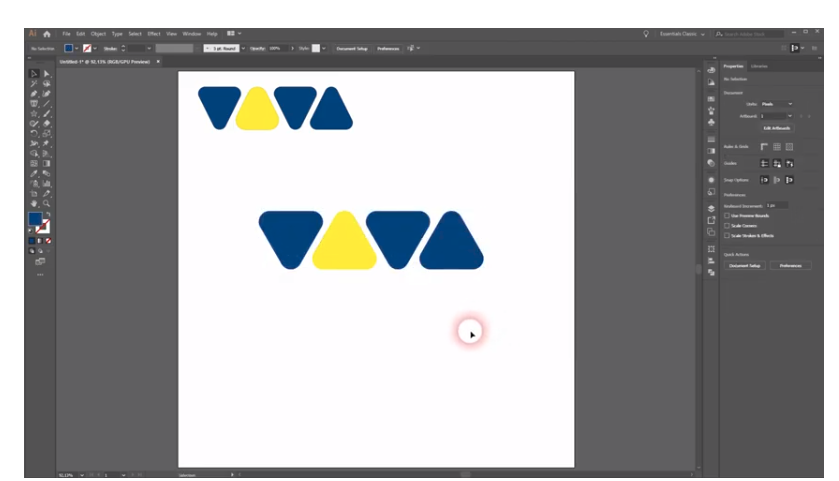Click the blue Fill color swatch in toolbar
This screenshot has width=839, height=481.
[35, 219]
